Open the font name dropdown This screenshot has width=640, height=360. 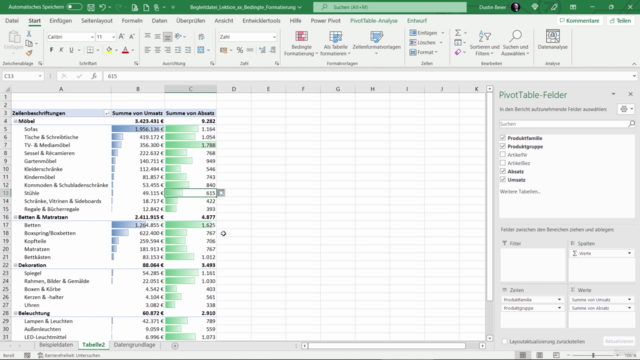tap(92, 37)
